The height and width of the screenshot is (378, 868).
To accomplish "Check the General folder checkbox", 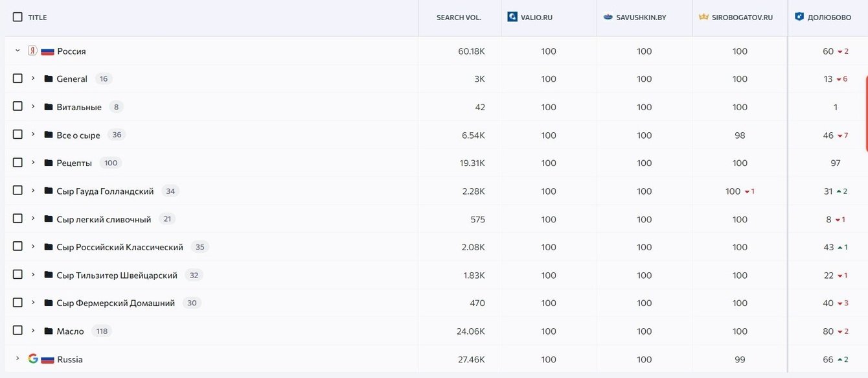I will point(17,78).
